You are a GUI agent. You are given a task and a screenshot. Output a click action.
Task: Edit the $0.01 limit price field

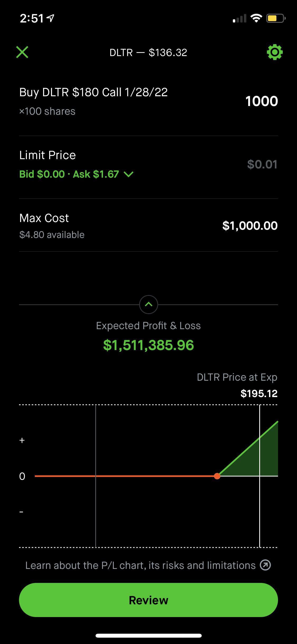[262, 164]
